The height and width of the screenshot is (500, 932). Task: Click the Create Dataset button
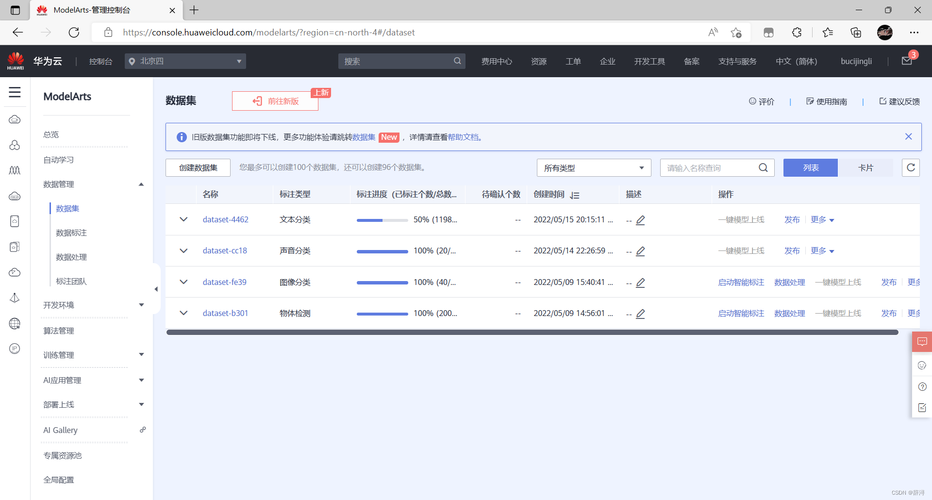[x=198, y=168]
